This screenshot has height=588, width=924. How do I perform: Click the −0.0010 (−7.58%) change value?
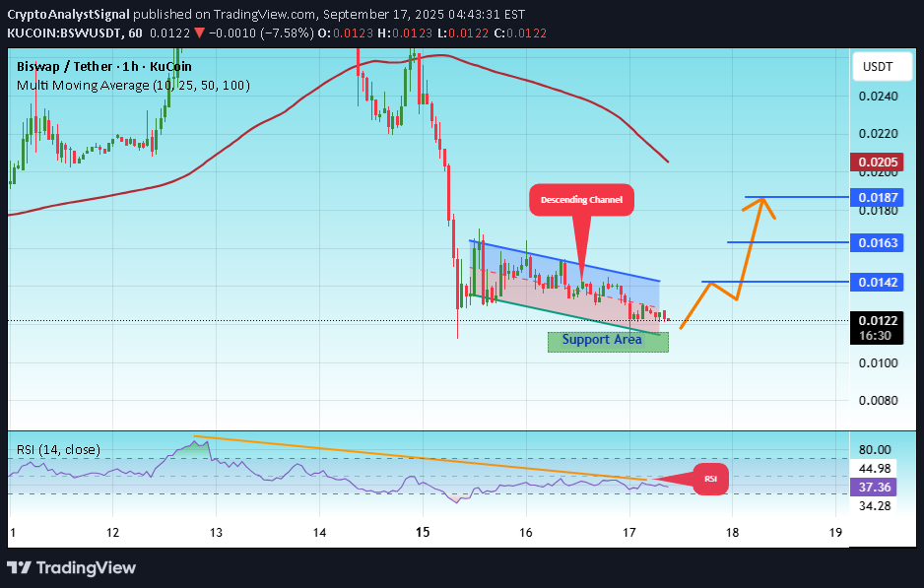pyautogui.click(x=261, y=33)
